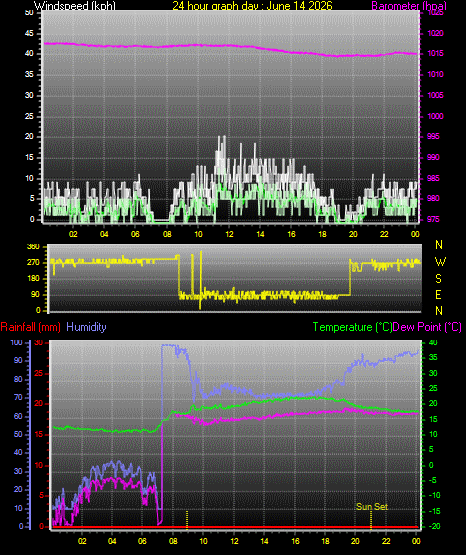Click the 980 value on the barometer axis
This screenshot has height=555, width=466.
click(433, 198)
